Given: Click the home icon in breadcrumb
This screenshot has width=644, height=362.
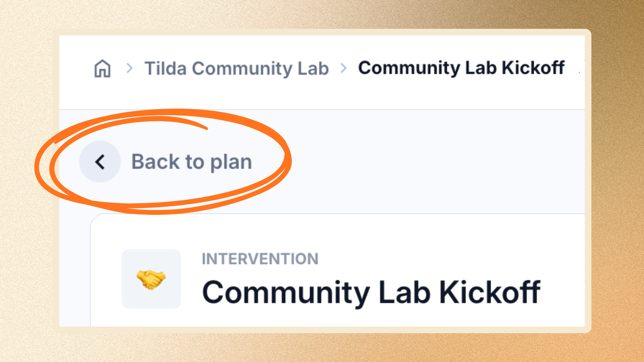Looking at the screenshot, I should click(102, 68).
